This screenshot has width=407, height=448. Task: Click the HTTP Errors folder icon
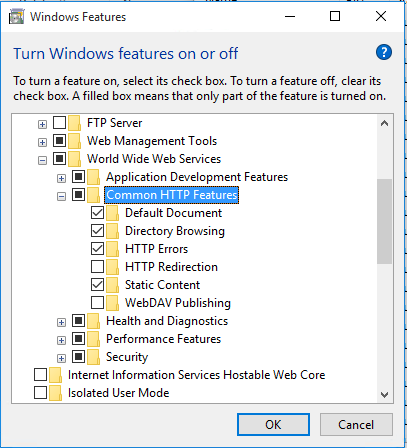112,249
